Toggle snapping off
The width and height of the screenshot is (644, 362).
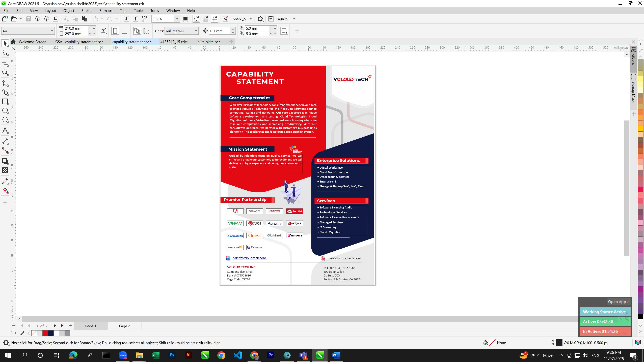[226, 19]
